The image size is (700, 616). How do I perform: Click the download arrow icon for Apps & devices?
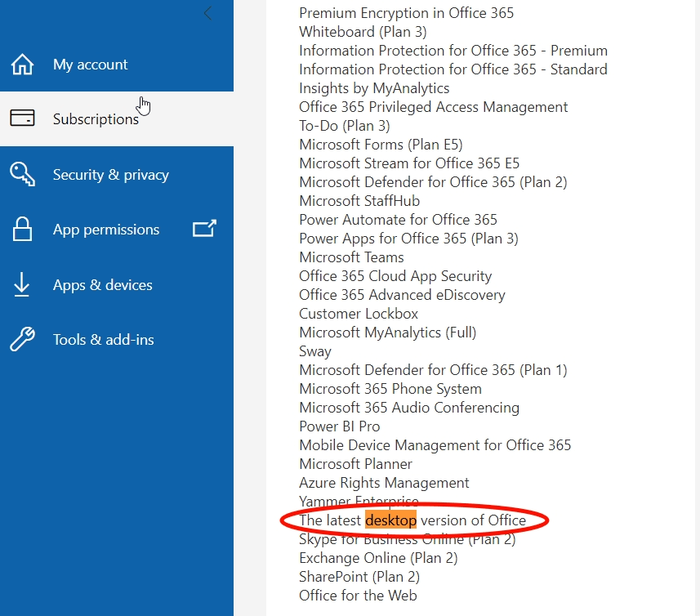coord(21,284)
